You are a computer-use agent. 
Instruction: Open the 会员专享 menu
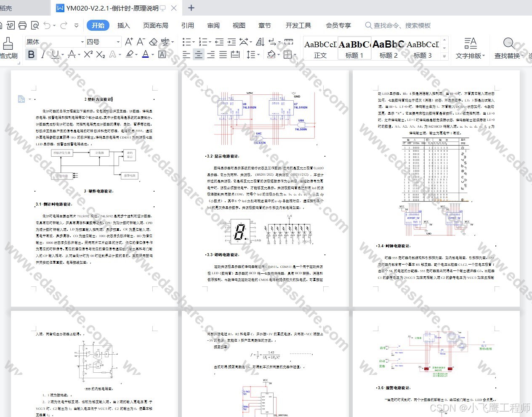point(338,25)
